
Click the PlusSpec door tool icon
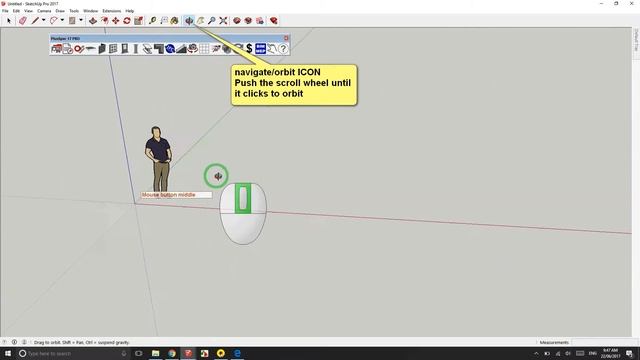[x=124, y=49]
